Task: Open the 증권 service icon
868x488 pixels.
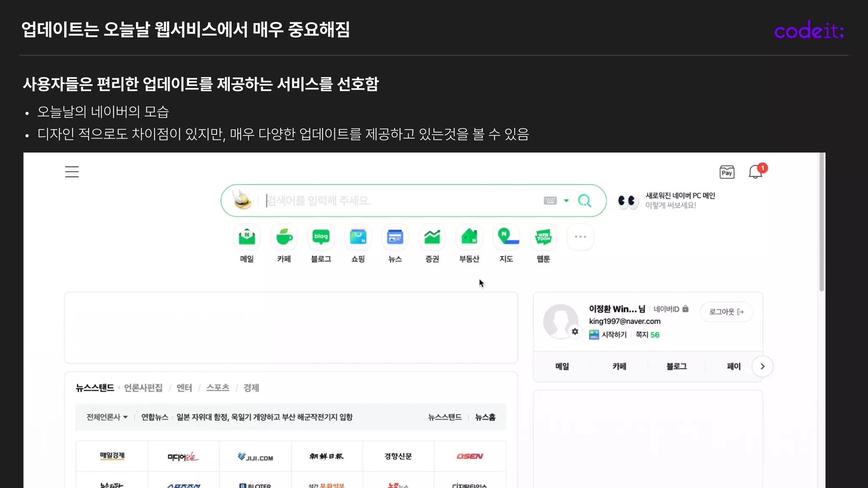Action: (432, 237)
